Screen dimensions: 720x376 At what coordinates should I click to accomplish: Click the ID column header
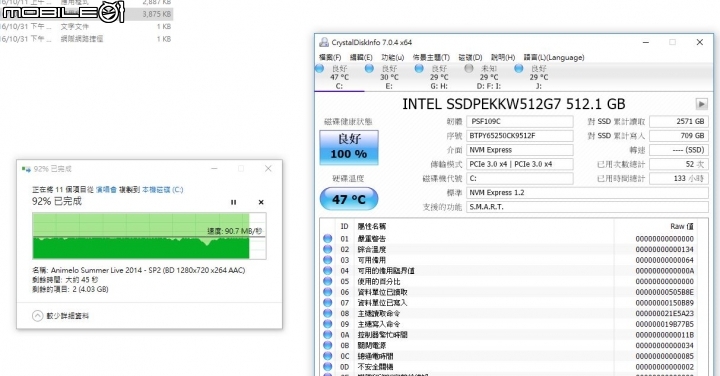click(344, 226)
